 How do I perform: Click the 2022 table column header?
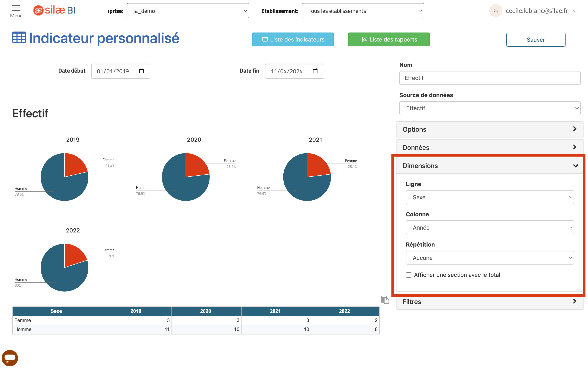345,311
